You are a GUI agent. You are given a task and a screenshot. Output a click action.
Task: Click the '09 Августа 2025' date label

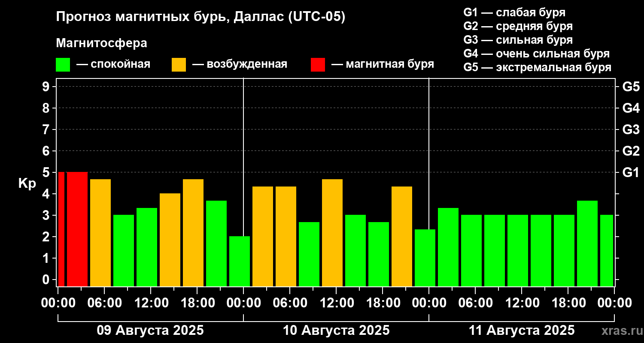(150, 331)
